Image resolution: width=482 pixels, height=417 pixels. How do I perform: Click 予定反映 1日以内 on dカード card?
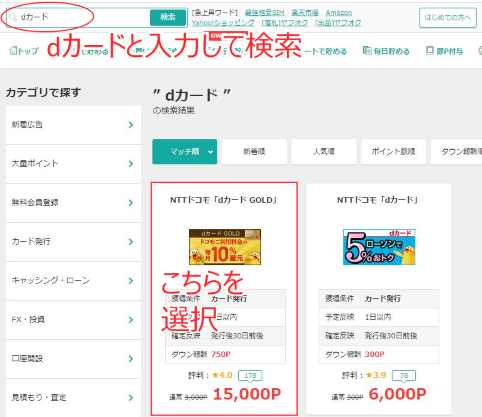pos(379,317)
